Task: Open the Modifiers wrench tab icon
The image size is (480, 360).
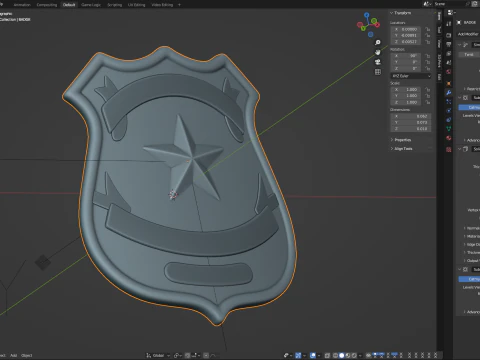Action: click(x=449, y=93)
